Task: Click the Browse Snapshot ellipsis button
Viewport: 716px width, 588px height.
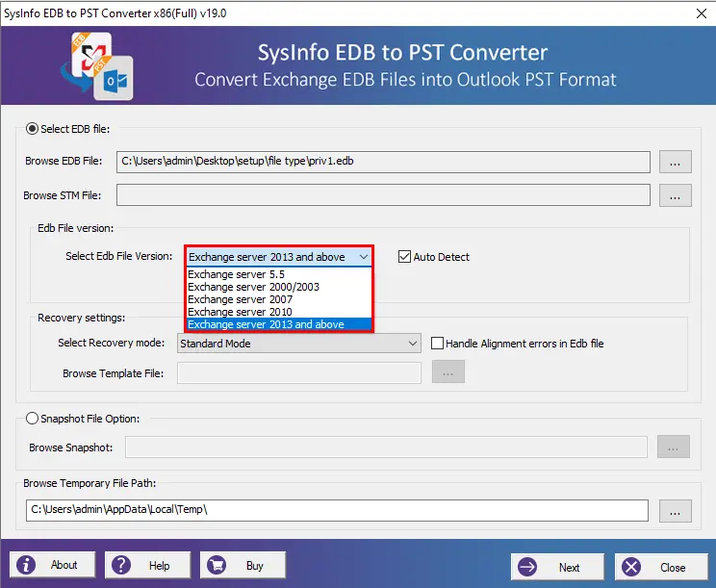Action: [x=674, y=447]
